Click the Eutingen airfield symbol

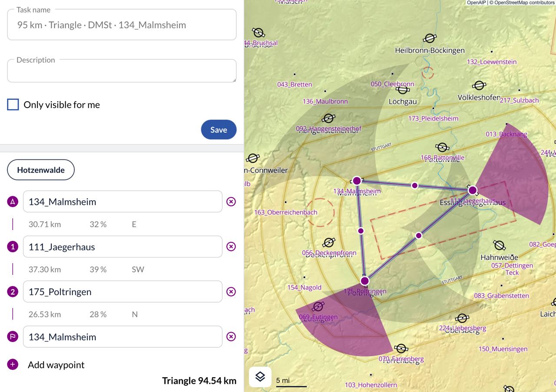318,306
